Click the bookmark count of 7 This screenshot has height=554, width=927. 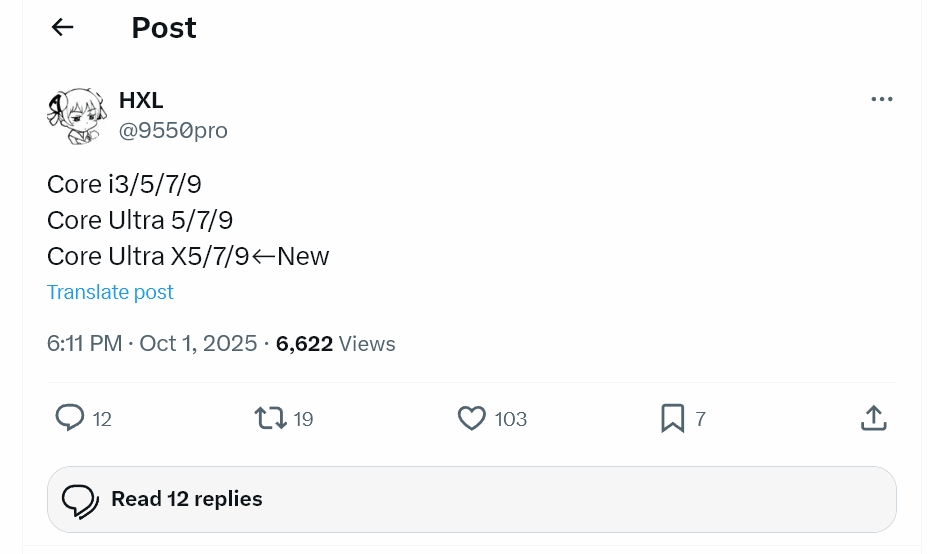(x=700, y=420)
